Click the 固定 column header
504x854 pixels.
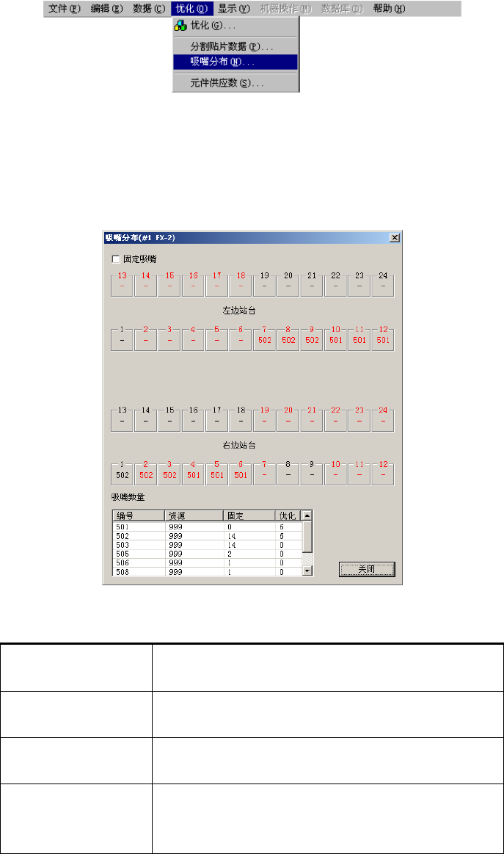point(250,515)
